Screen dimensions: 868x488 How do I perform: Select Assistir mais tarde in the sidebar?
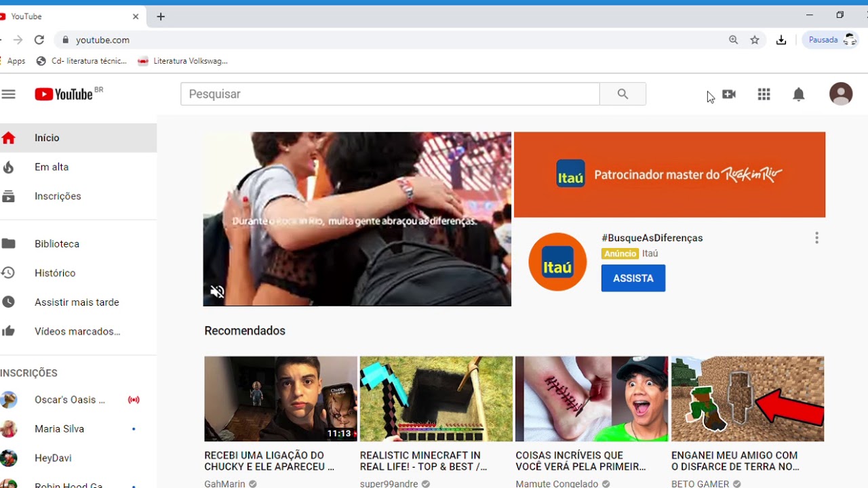pos(78,302)
